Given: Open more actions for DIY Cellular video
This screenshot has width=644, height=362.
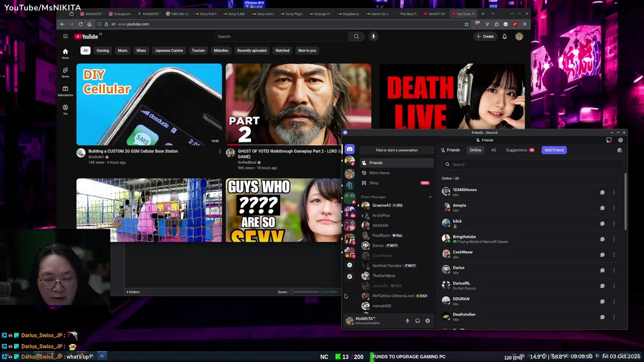Looking at the screenshot, I should pyautogui.click(x=219, y=151).
